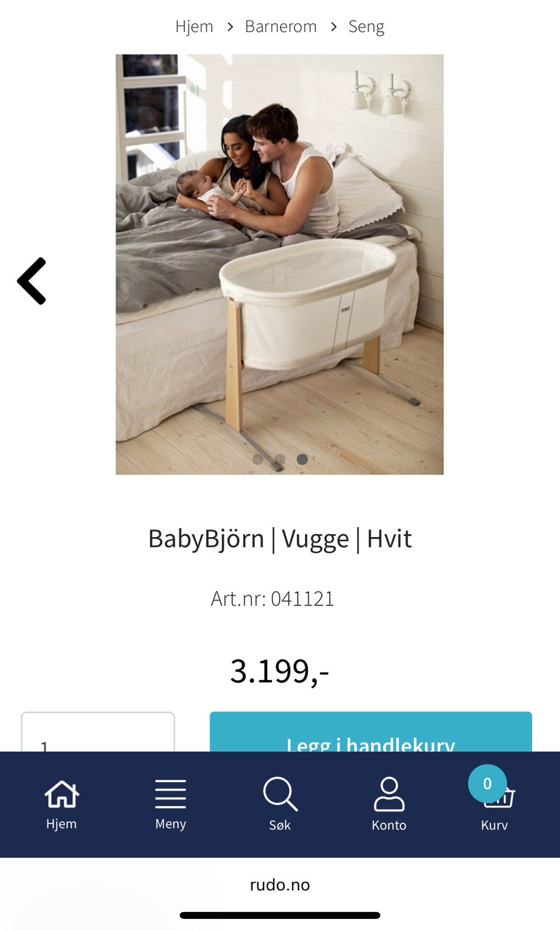Tap the cart count badge showing 0

pos(487,783)
